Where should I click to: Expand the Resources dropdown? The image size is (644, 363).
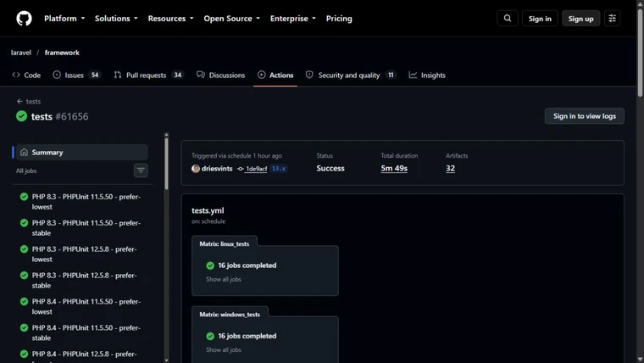pos(170,19)
